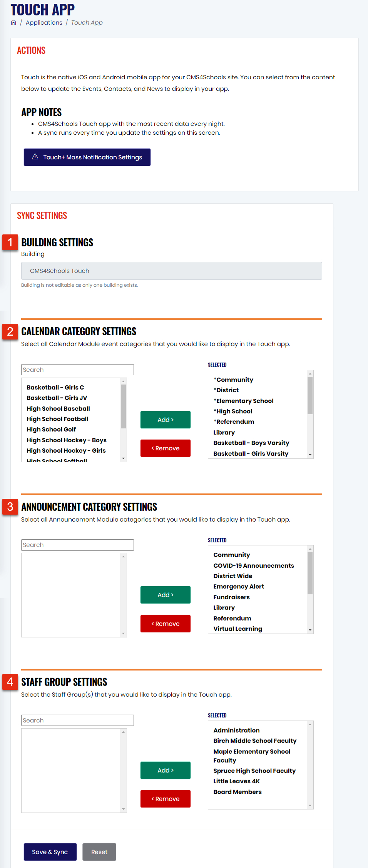Select Basketball - Girls C in calendar list
Image resolution: width=368 pixels, height=868 pixels.
pos(55,387)
